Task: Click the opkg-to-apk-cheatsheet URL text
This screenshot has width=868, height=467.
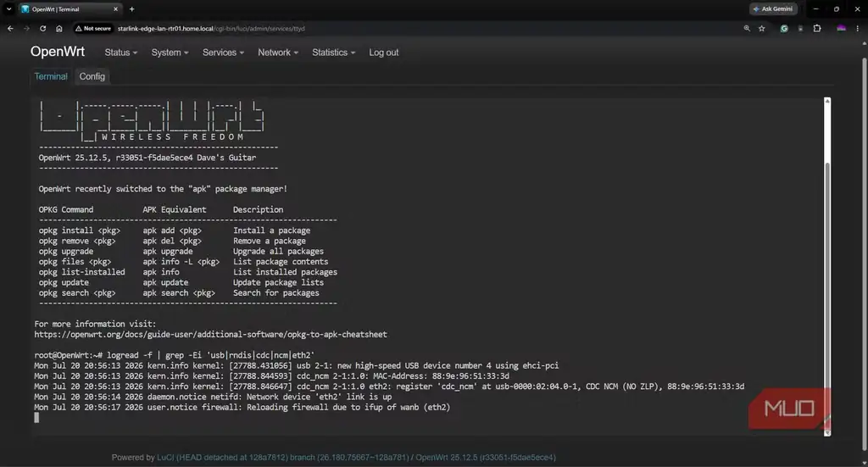Action: click(x=210, y=334)
